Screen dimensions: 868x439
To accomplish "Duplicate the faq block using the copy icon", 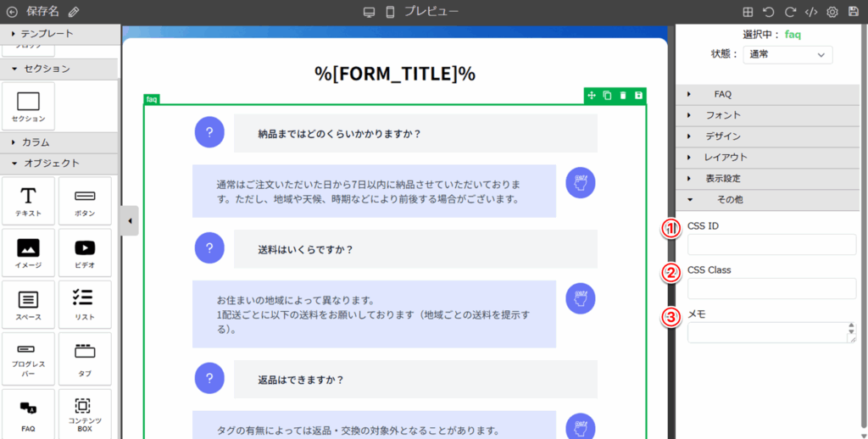I will [607, 95].
